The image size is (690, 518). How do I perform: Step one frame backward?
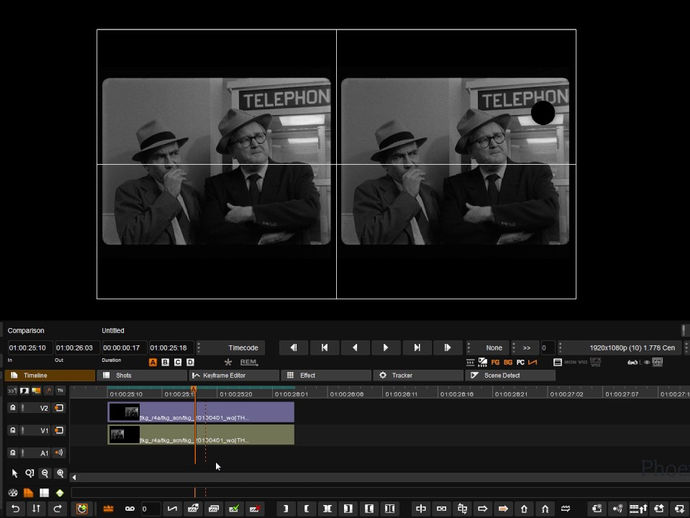pyautogui.click(x=294, y=348)
